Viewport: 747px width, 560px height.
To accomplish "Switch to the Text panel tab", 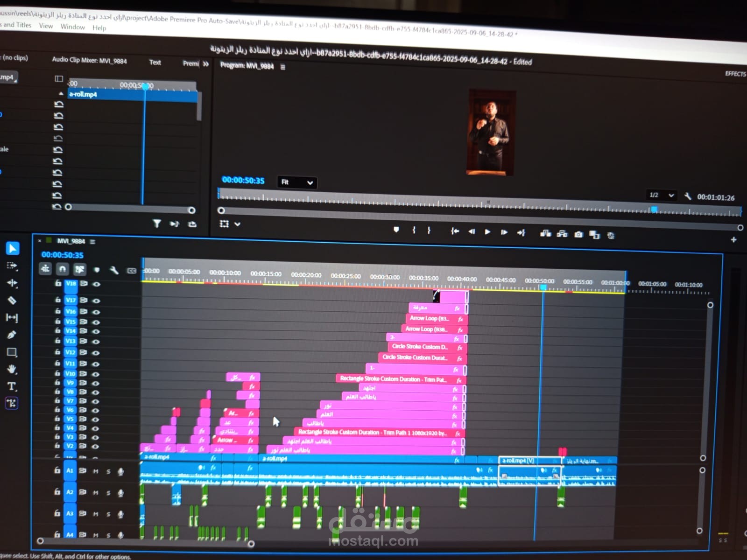I will point(155,62).
